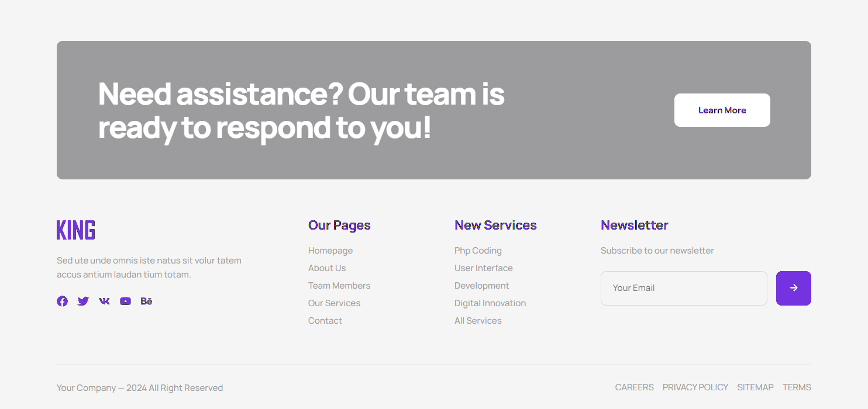Open the About Us page link

pos(327,268)
